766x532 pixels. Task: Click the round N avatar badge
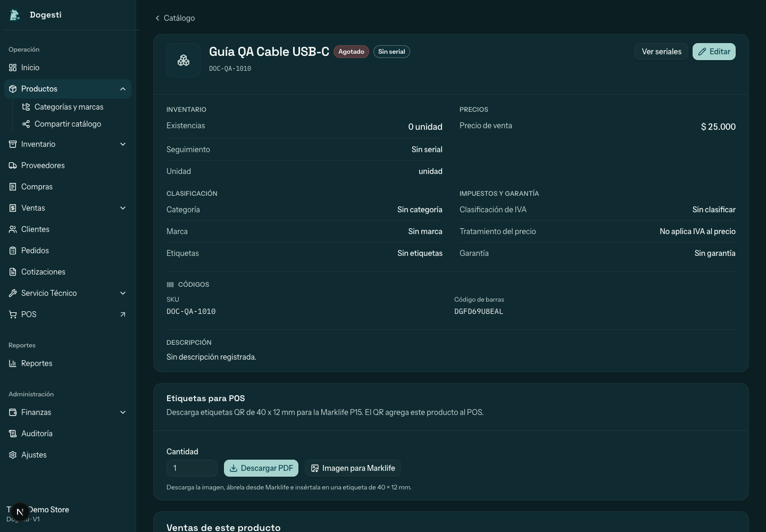tap(20, 512)
